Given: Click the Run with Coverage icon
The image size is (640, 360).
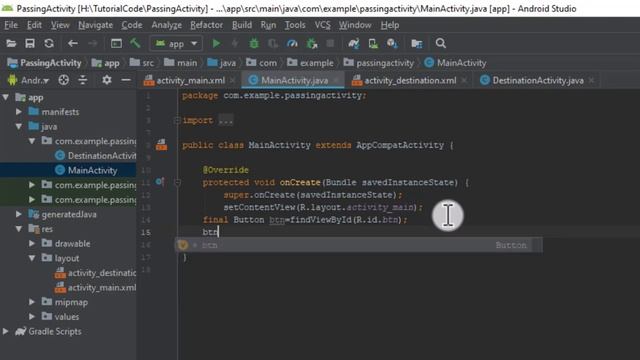Looking at the screenshot, I should click(273, 43).
